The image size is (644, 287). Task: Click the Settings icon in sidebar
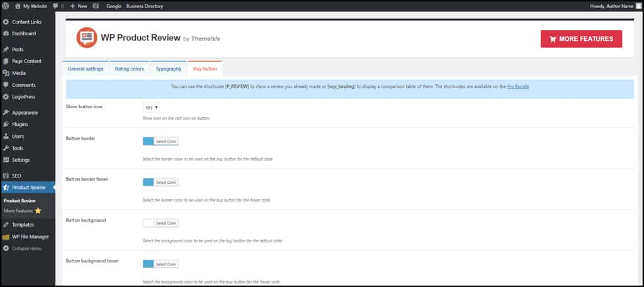6,160
